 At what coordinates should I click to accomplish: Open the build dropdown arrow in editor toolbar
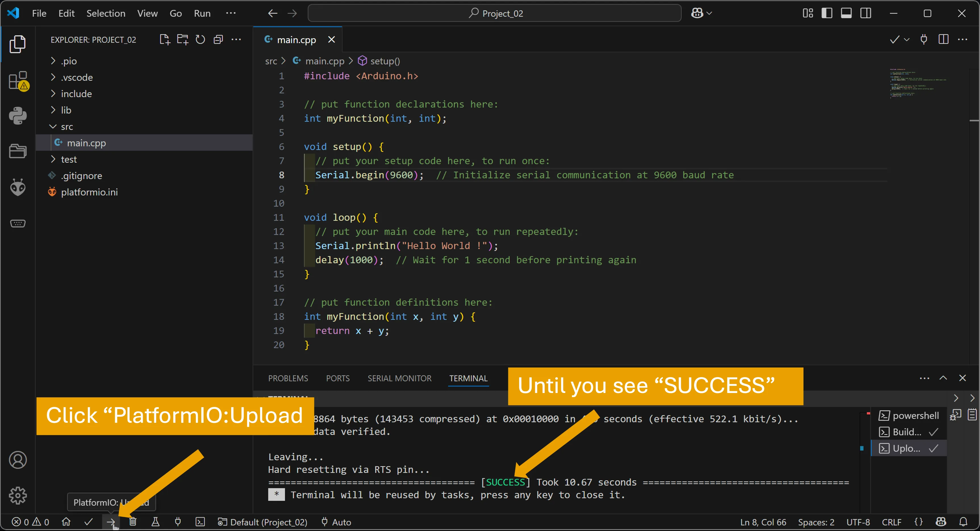(x=906, y=39)
